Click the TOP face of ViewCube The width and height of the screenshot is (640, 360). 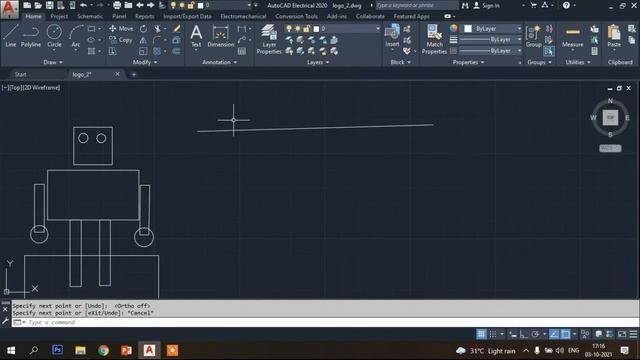point(610,118)
